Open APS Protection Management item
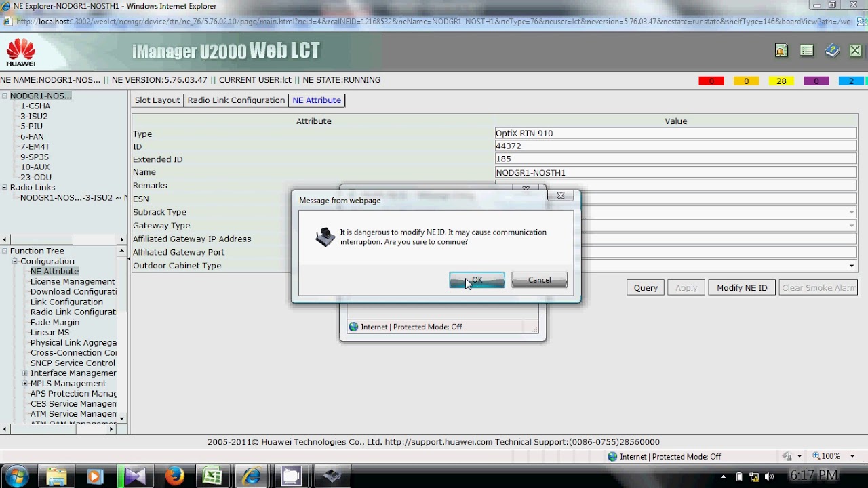This screenshot has height=488, width=868. tap(73, 393)
